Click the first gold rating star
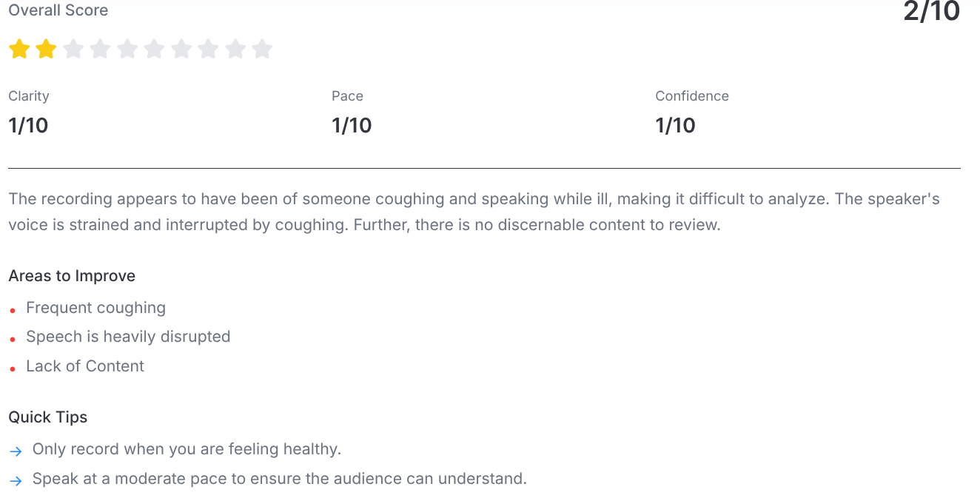 point(19,50)
